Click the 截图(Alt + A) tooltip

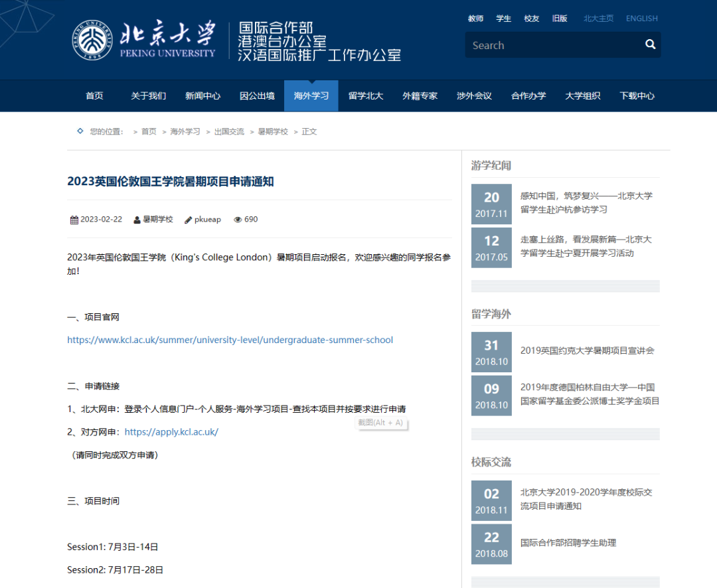point(380,423)
